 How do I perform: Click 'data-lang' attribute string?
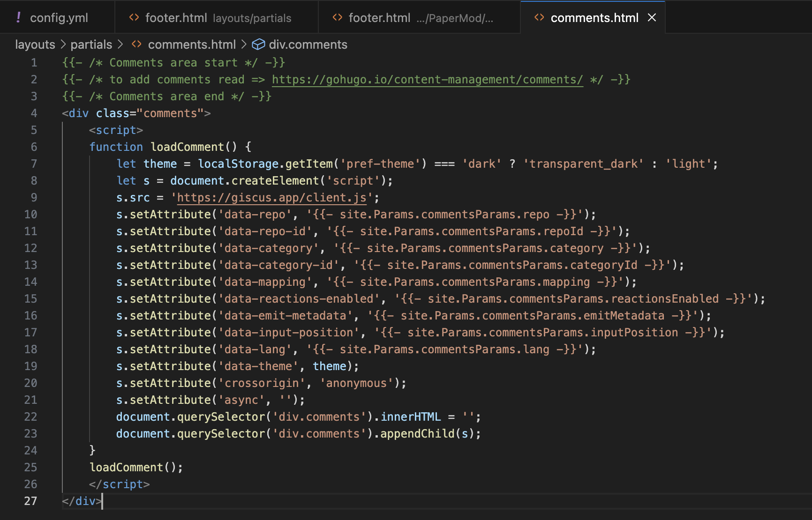(x=255, y=349)
